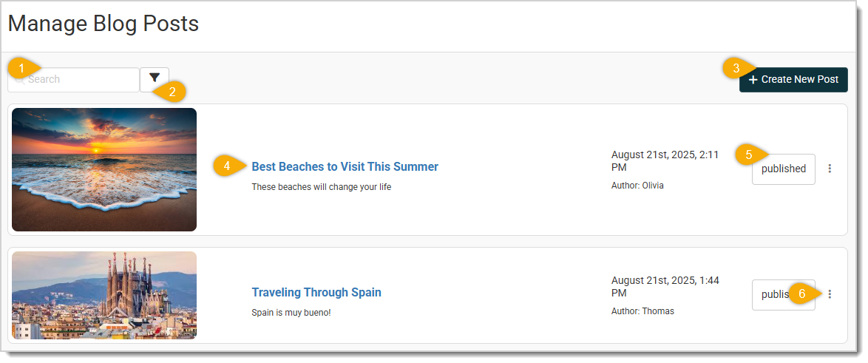Image resolution: width=868 pixels, height=363 pixels.
Task: Open three-dot menu for the Best Beaches post
Action: point(830,169)
